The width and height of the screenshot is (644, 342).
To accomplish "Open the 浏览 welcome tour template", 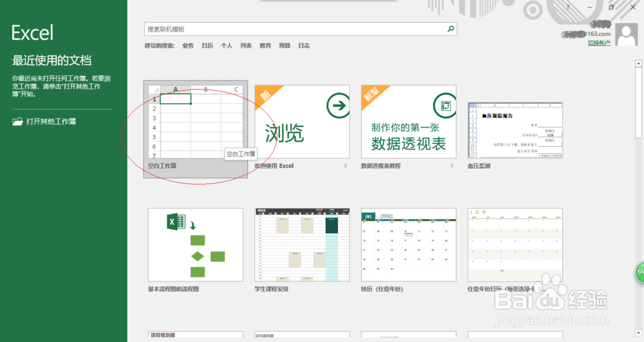I will point(302,122).
